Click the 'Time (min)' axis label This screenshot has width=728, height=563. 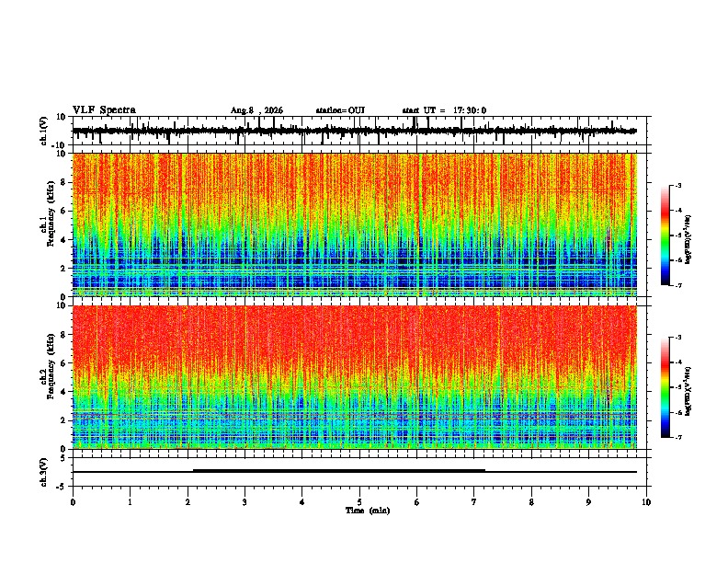tap(368, 511)
